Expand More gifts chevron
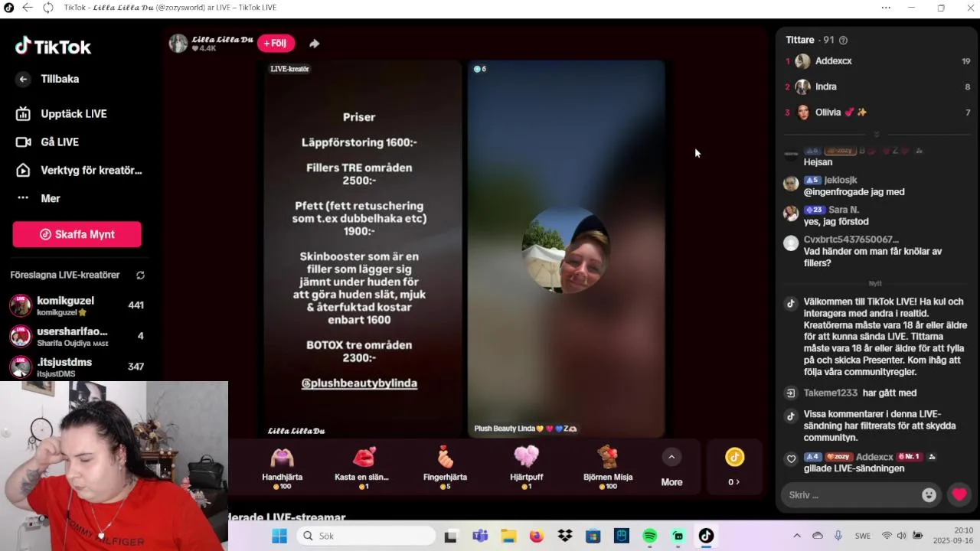Screen dimensions: 980x551 (x=671, y=457)
